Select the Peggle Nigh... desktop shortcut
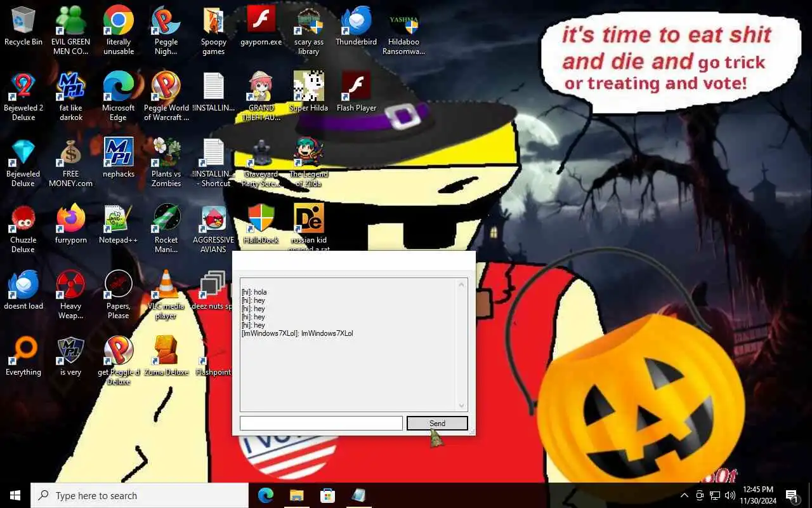This screenshot has width=812, height=508. click(x=166, y=30)
